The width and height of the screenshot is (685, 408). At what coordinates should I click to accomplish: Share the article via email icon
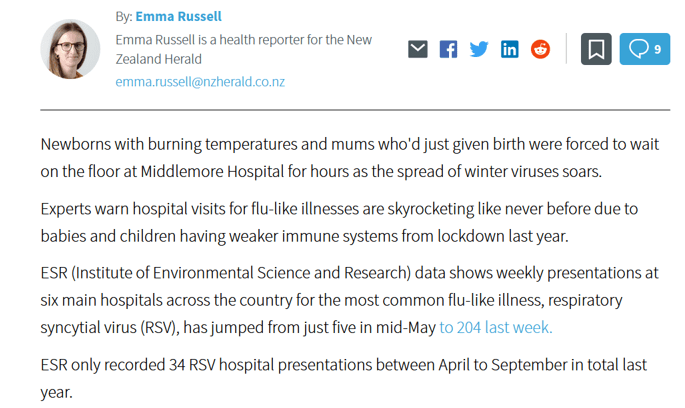(418, 49)
